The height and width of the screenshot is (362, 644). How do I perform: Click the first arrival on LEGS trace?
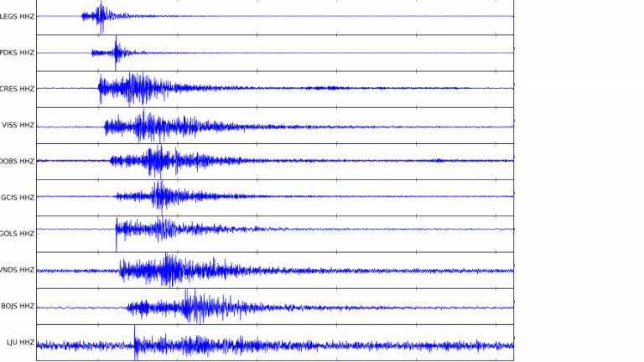(x=83, y=16)
